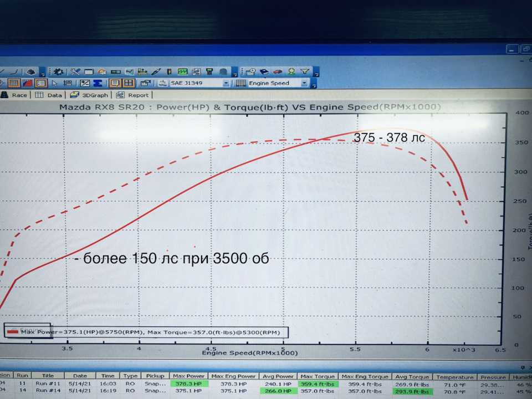The height and width of the screenshot is (399, 532).
Task: Open the green oscilloscope graph icon
Action: (182, 71)
